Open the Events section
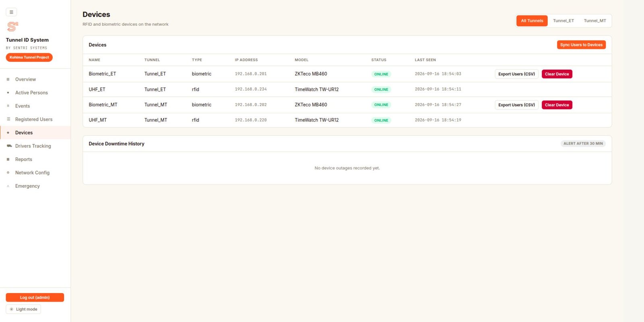This screenshot has height=322, width=644. (35, 106)
